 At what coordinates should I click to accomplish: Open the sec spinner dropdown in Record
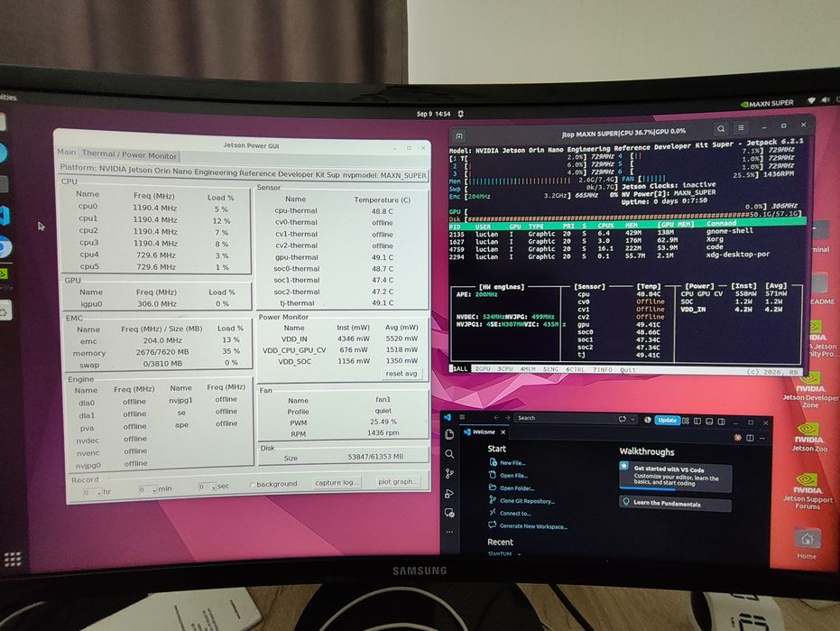click(214, 487)
